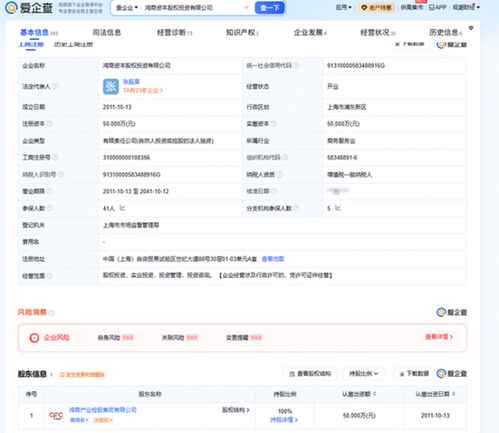Switch to the 司法信息 tab
Image resolution: width=499 pixels, height=433 pixels.
point(107,32)
